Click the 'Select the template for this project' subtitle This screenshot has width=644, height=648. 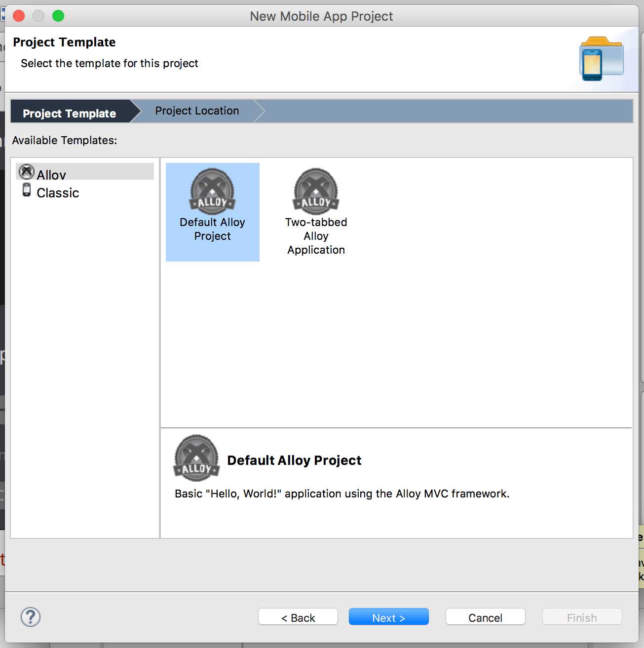pyautogui.click(x=110, y=63)
